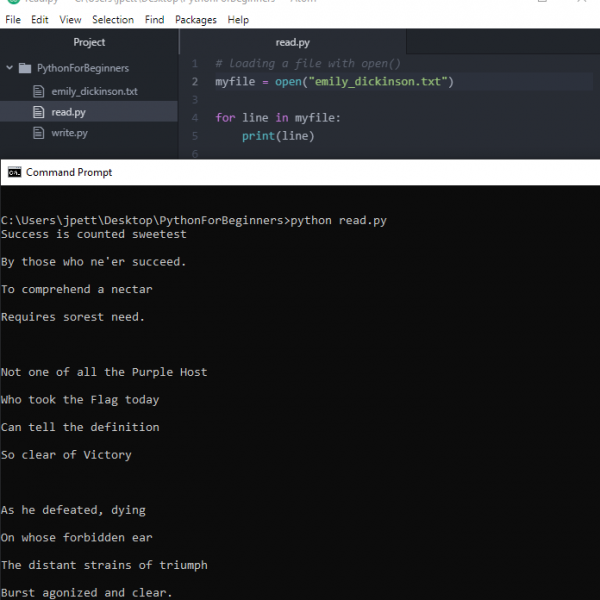The image size is (600, 600).
Task: Click the 'python read.py' command text
Action: pos(338,220)
